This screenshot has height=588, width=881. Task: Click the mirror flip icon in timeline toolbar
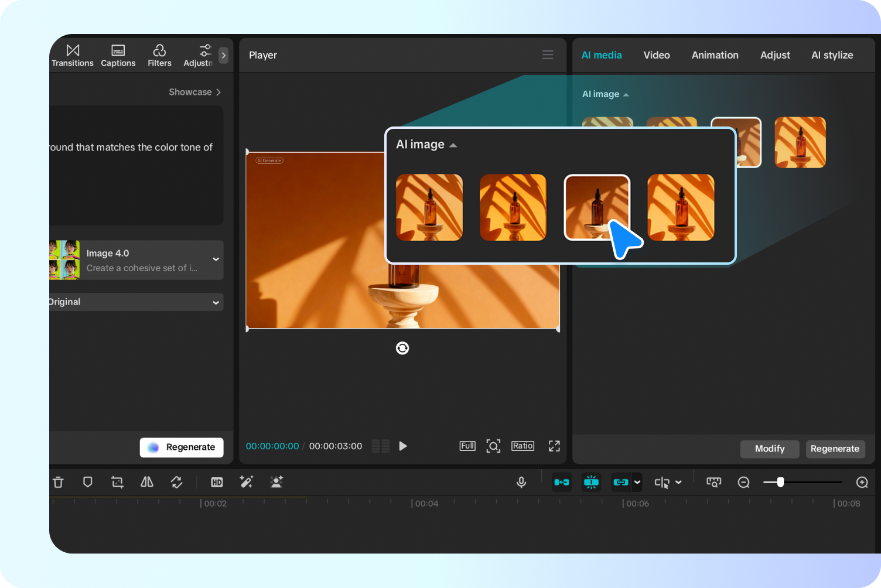click(x=147, y=482)
